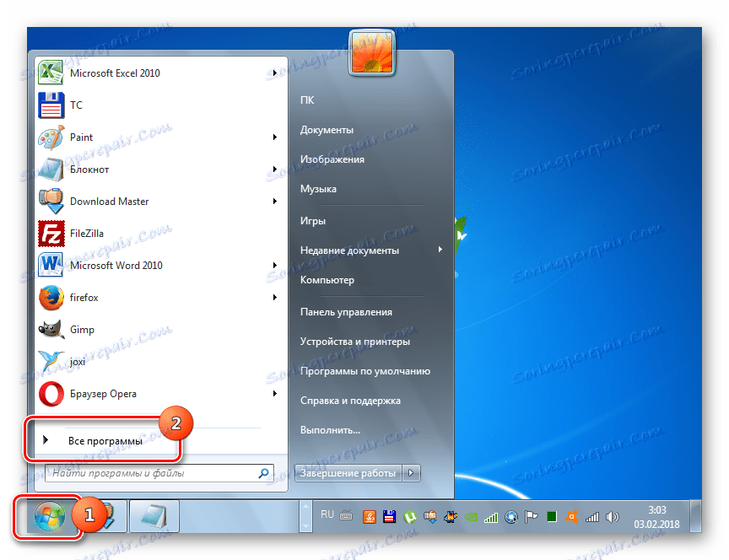Screen dimensions: 729x560
Task: Open TC floppy disk program
Action: (158, 105)
